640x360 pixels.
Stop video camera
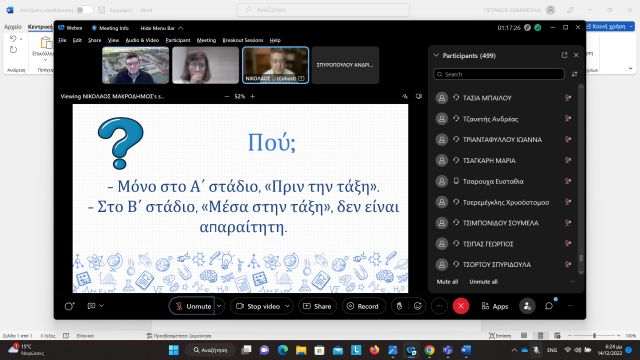pos(258,306)
